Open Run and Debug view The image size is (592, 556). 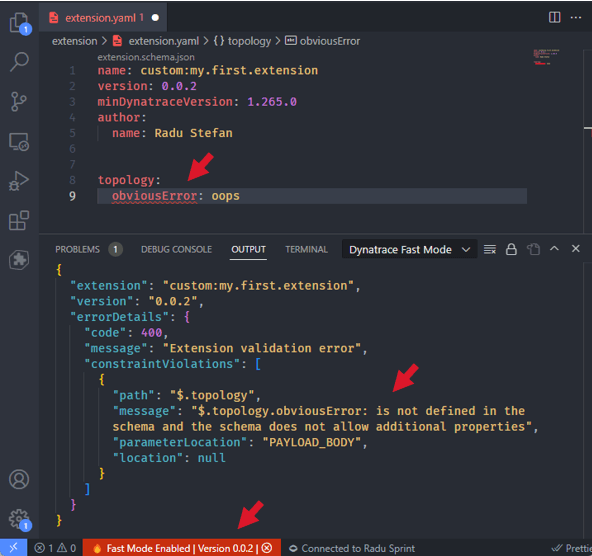(19, 181)
